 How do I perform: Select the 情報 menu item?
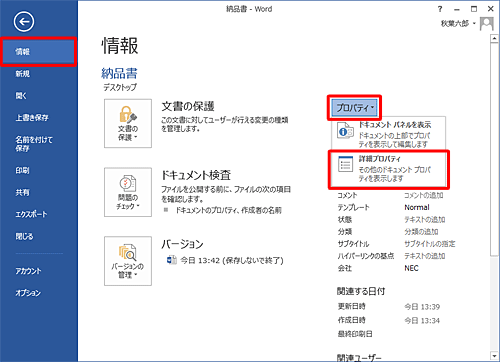pyautogui.click(x=39, y=52)
